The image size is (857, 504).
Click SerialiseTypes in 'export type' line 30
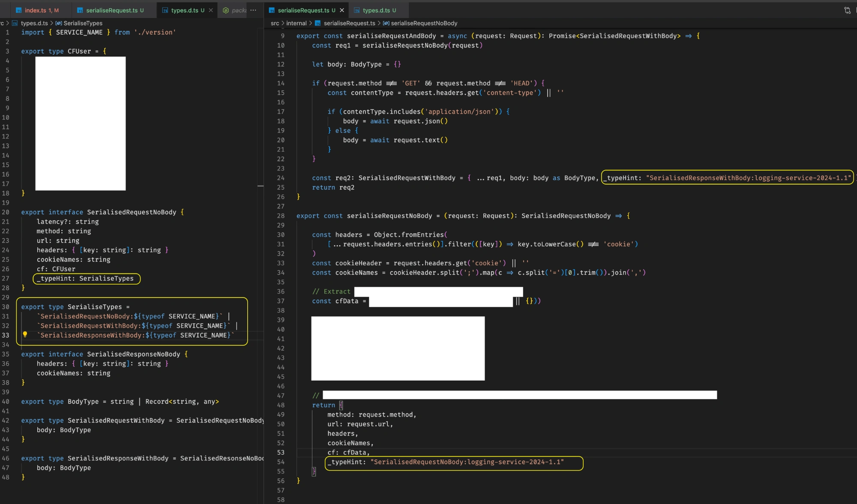click(95, 307)
